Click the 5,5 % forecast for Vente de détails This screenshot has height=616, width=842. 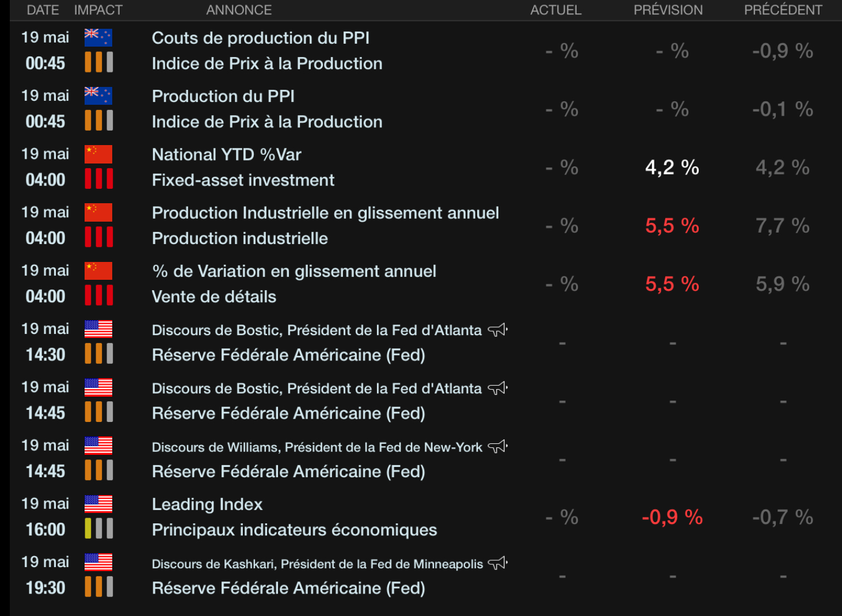pyautogui.click(x=672, y=284)
